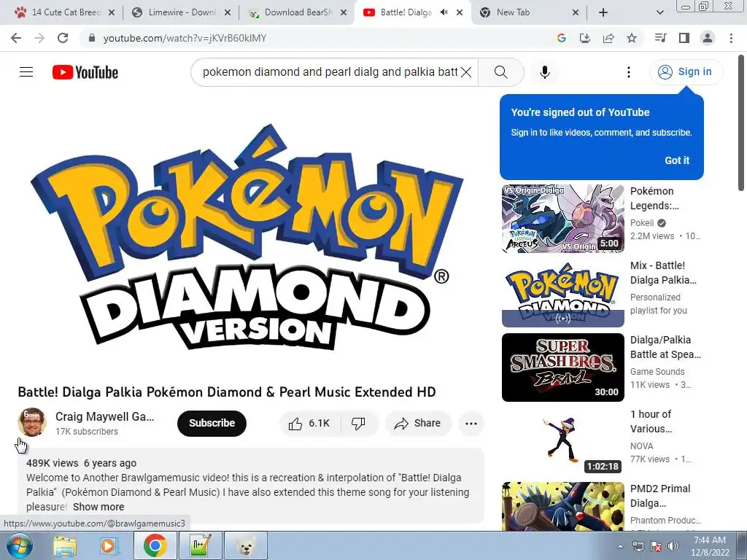The height and width of the screenshot is (560, 747).
Task: Click the install app icon in address bar
Action: (585, 38)
